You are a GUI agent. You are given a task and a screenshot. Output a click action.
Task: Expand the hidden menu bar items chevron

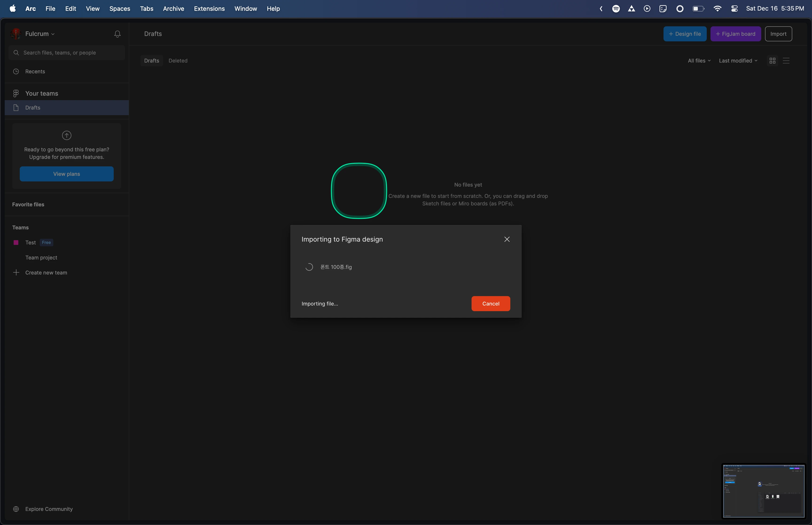(x=601, y=8)
